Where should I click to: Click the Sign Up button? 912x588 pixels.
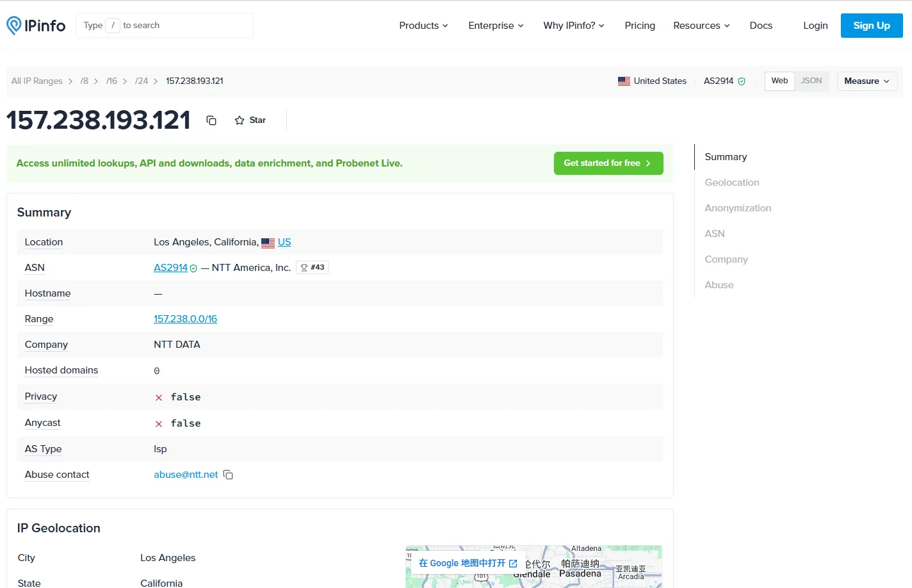tap(872, 26)
